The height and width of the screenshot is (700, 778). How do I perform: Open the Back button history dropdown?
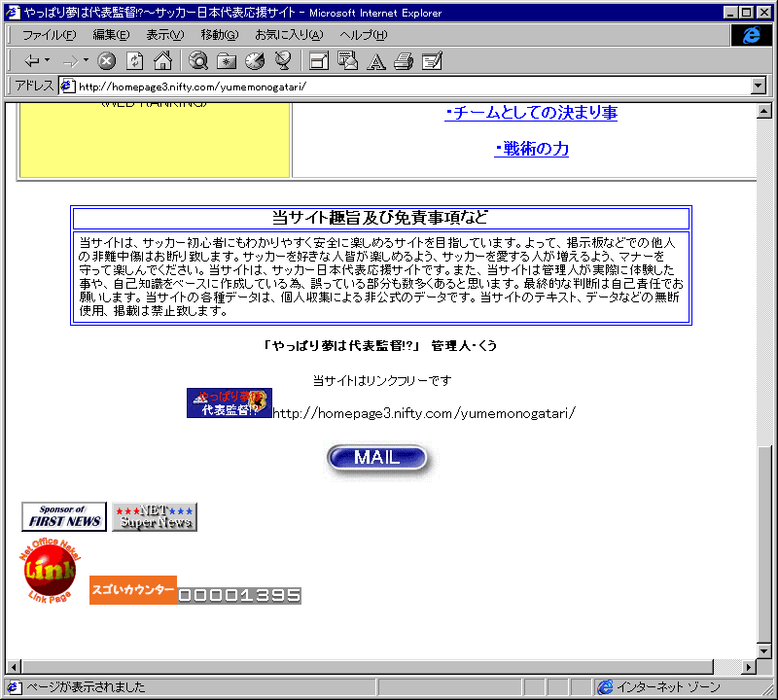coord(47,60)
